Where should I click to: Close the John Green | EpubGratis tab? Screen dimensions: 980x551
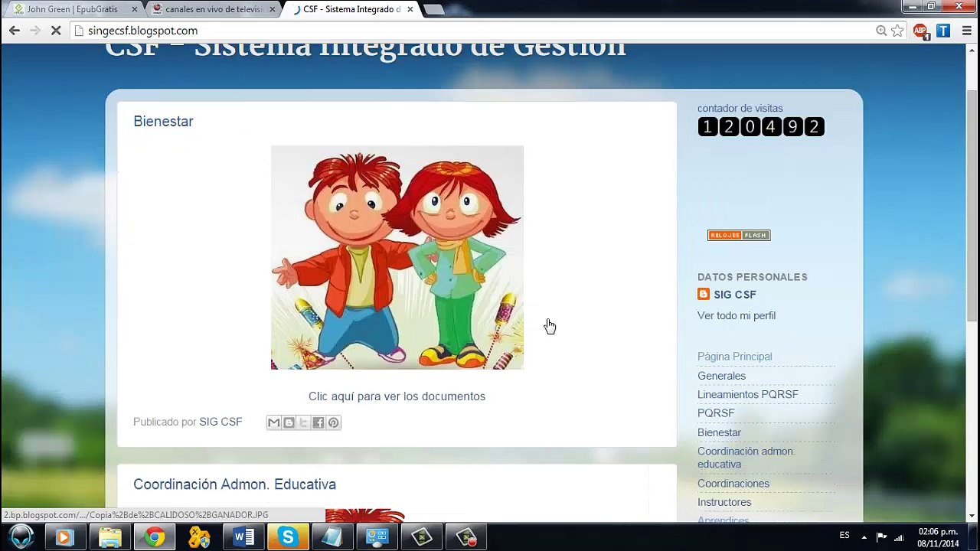tap(135, 9)
